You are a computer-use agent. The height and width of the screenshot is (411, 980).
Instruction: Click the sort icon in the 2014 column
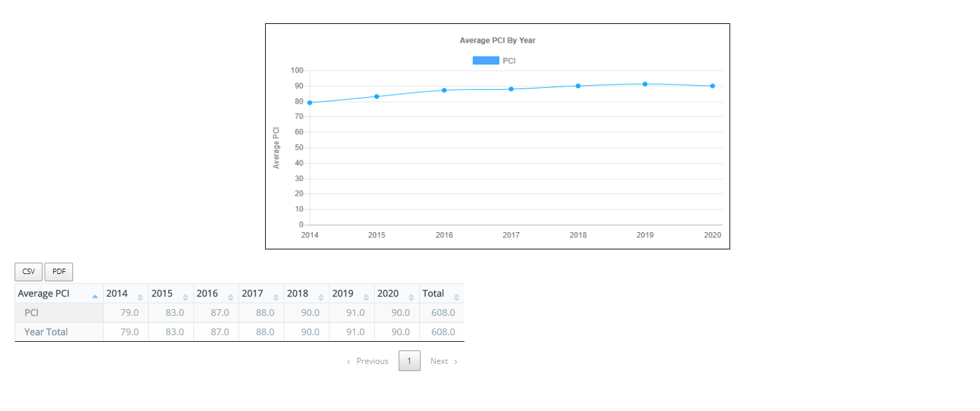coord(140,297)
